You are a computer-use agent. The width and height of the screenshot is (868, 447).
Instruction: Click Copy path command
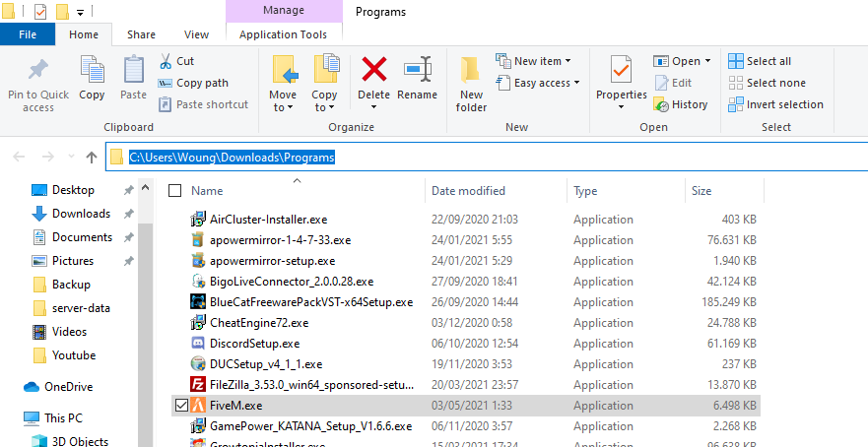[193, 83]
